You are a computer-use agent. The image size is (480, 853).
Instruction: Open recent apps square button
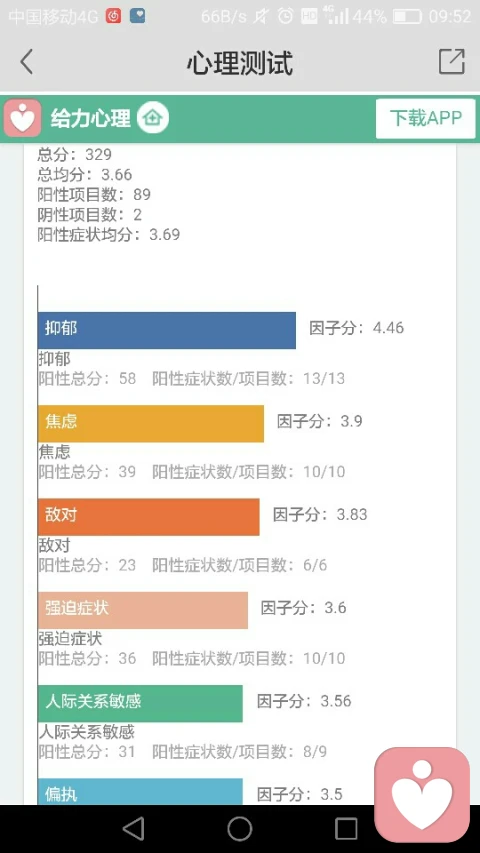click(x=346, y=829)
